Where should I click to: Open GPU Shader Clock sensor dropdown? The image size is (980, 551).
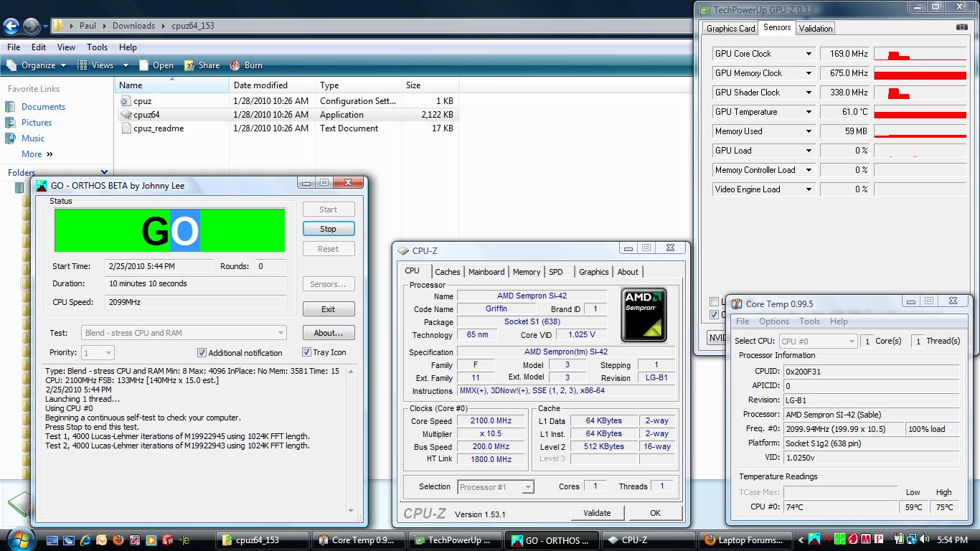[809, 93]
